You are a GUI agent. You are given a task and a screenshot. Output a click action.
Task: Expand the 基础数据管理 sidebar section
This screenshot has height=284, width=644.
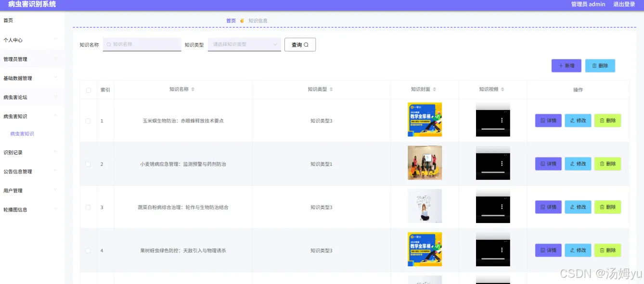(x=32, y=78)
